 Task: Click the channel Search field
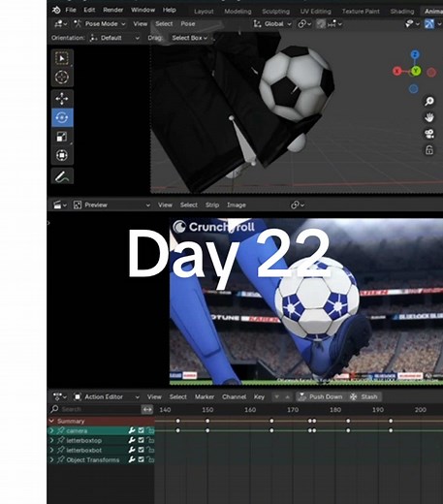95,409
